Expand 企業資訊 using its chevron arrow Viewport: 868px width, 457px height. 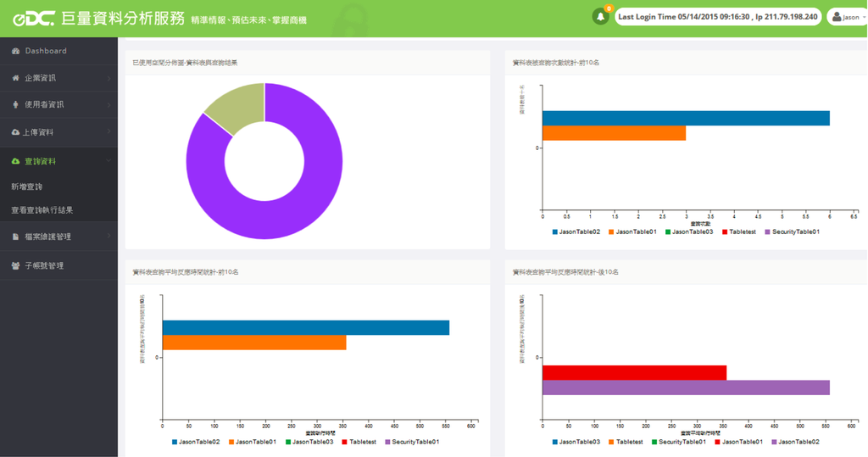tap(109, 79)
